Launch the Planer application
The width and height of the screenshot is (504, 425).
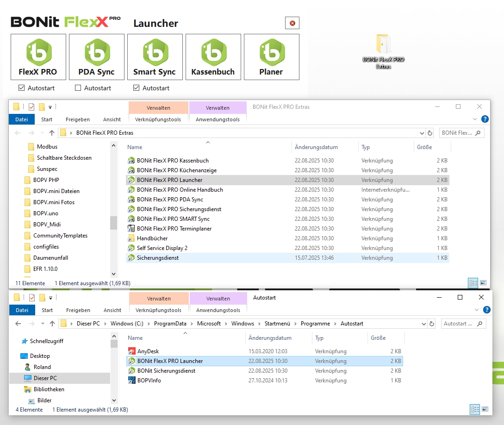(x=272, y=57)
